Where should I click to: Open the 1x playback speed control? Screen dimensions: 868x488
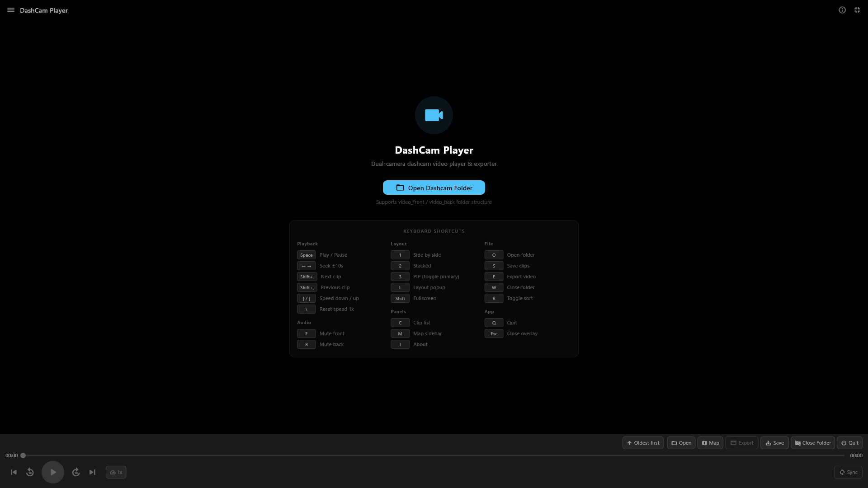[x=116, y=472]
